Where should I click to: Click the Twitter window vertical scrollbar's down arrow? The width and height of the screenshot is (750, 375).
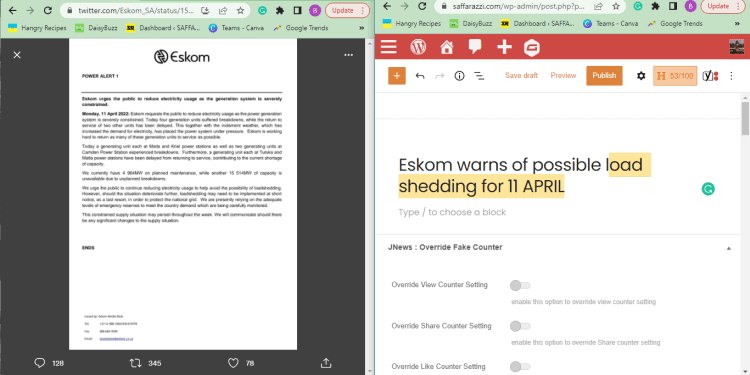(x=369, y=371)
